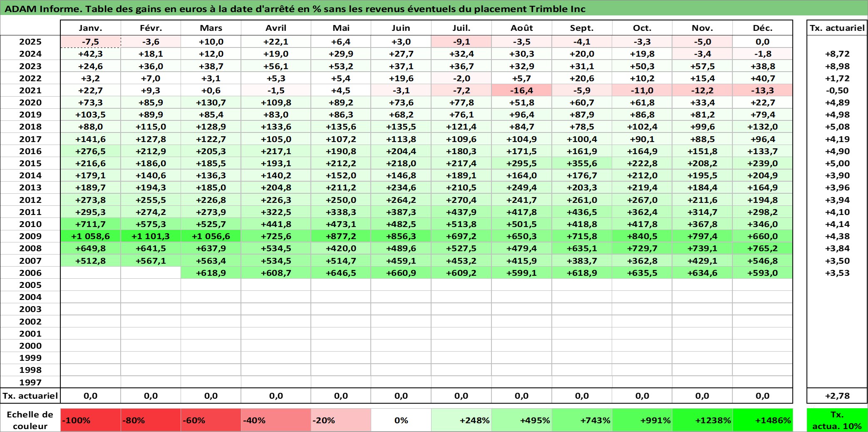This screenshot has width=868, height=432.
Task: Select the 2019 August cell +96,4
Action: (x=521, y=115)
